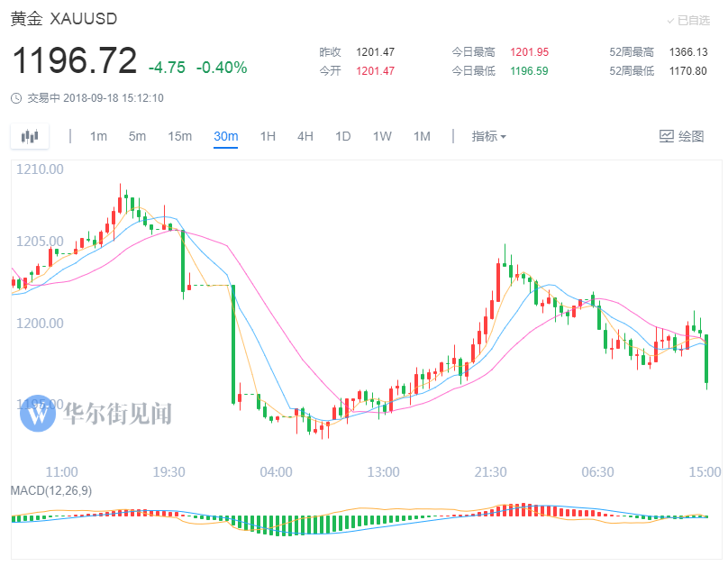Click today's low value 1196.59

[x=529, y=71]
